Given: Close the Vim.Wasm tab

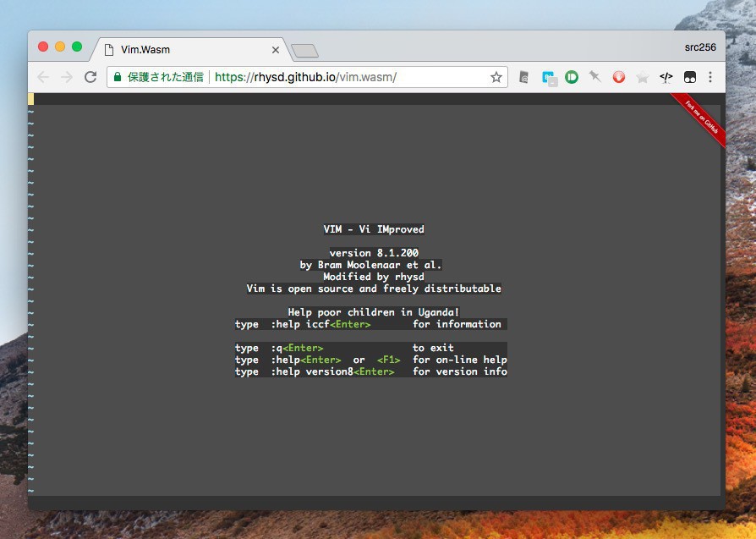Looking at the screenshot, I should 276,50.
